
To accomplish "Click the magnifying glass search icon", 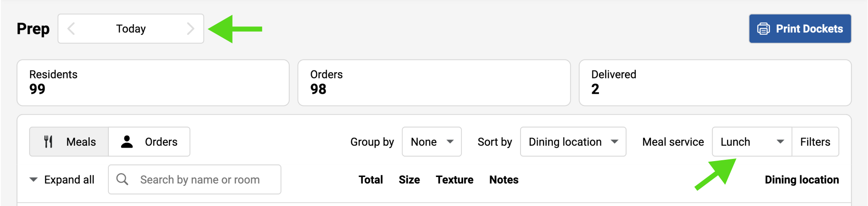I will click(122, 179).
